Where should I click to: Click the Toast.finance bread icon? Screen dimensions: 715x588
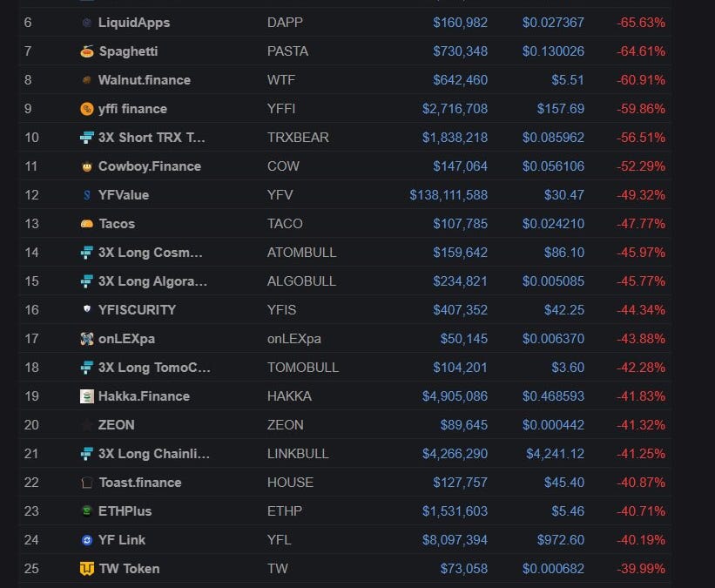[86, 483]
